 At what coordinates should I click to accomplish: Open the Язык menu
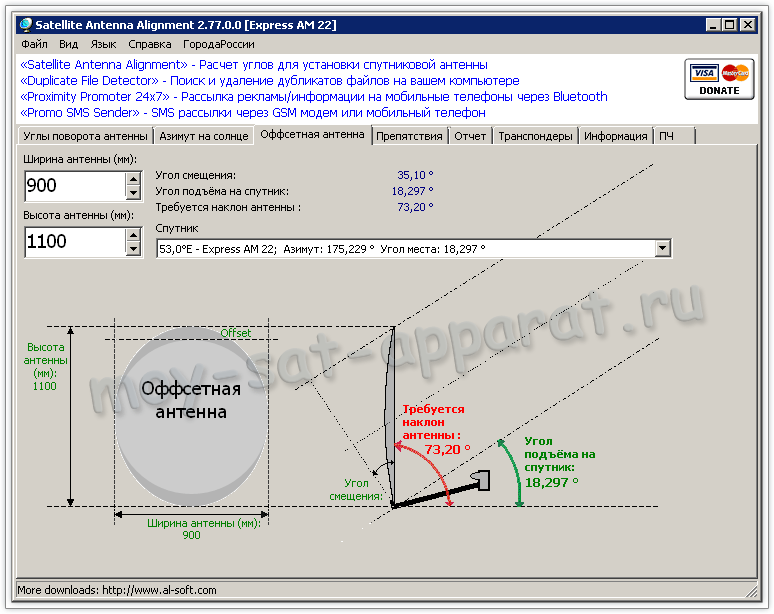click(103, 44)
